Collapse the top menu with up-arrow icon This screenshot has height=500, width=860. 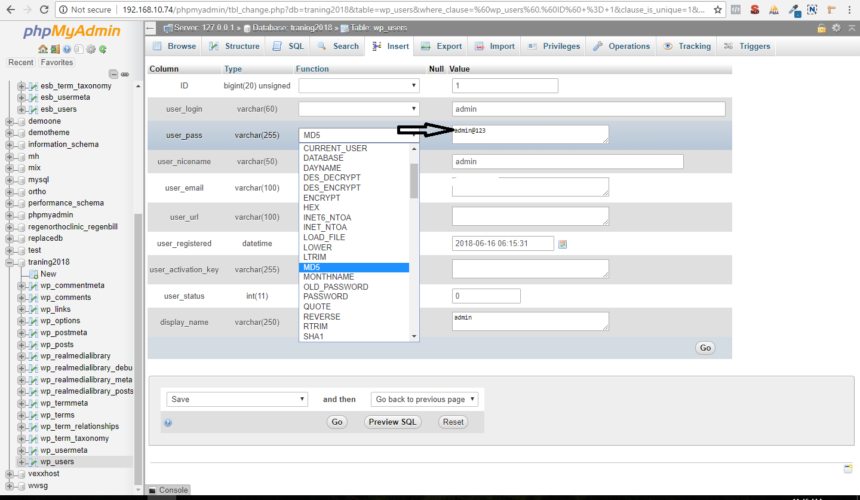click(x=851, y=28)
